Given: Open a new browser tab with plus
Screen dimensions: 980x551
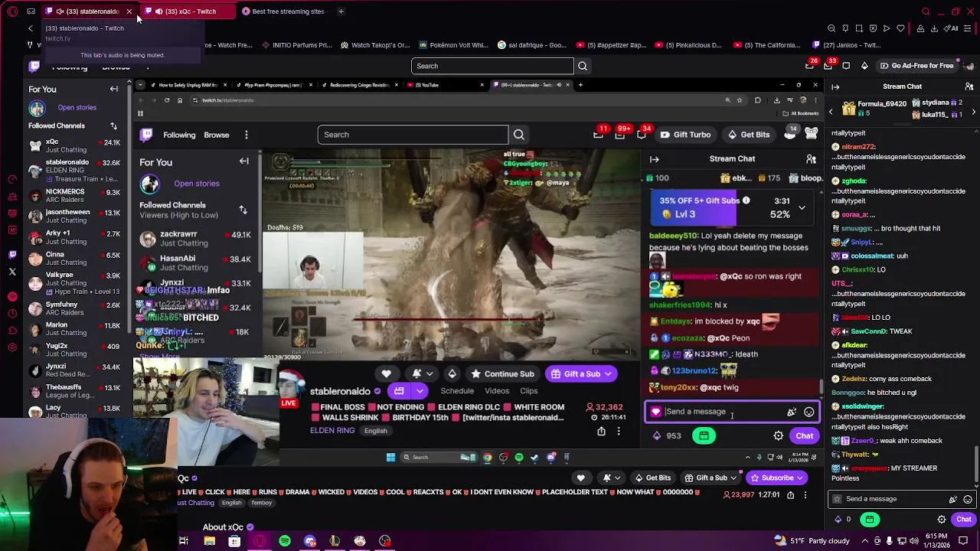Looking at the screenshot, I should click(341, 11).
